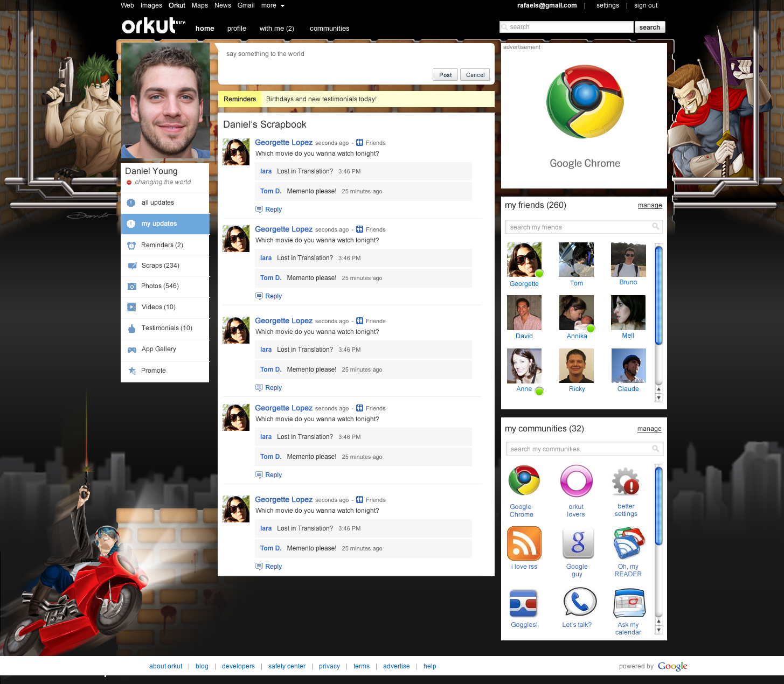Open Mell's friend thumbnail
This screenshot has height=684, width=784.
pyautogui.click(x=628, y=312)
